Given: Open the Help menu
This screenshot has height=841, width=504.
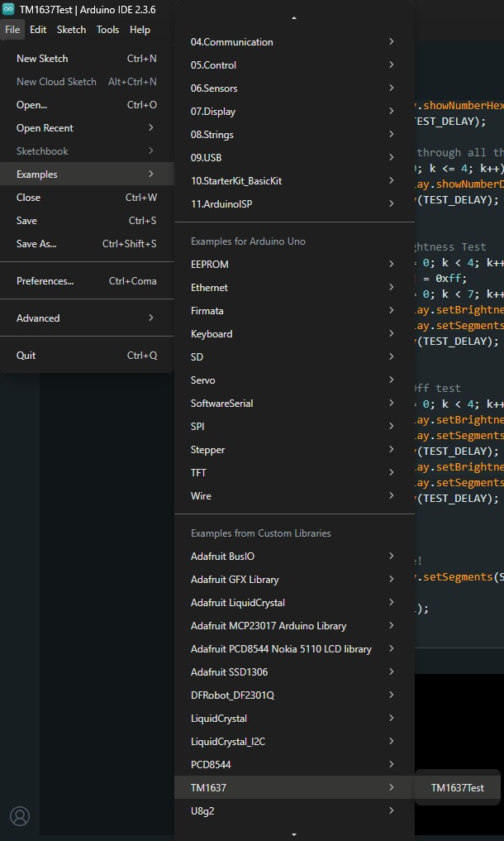Looking at the screenshot, I should pyautogui.click(x=140, y=30).
